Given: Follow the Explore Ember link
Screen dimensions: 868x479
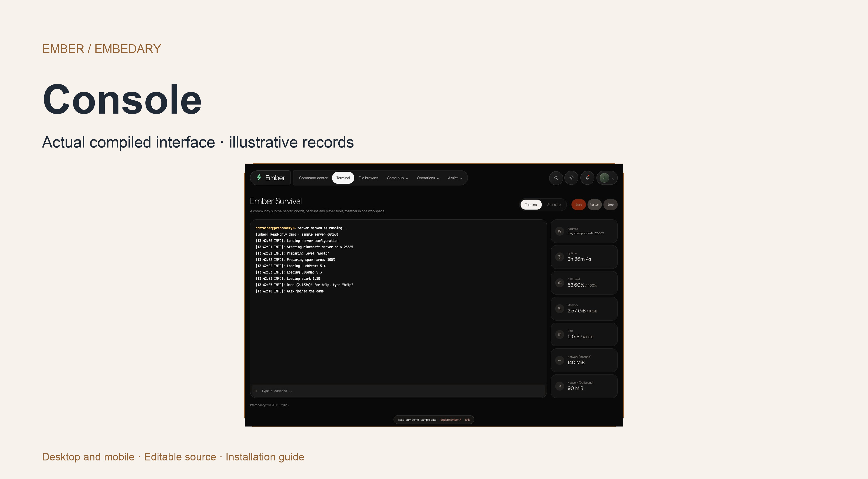Looking at the screenshot, I should coord(451,420).
